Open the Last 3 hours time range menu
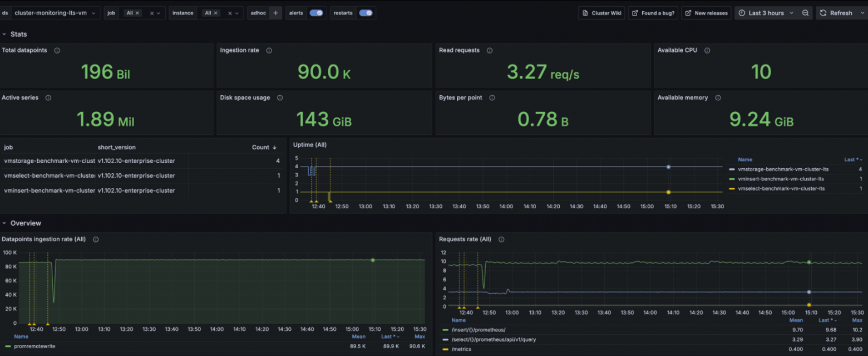This screenshot has width=868, height=356. click(x=768, y=13)
